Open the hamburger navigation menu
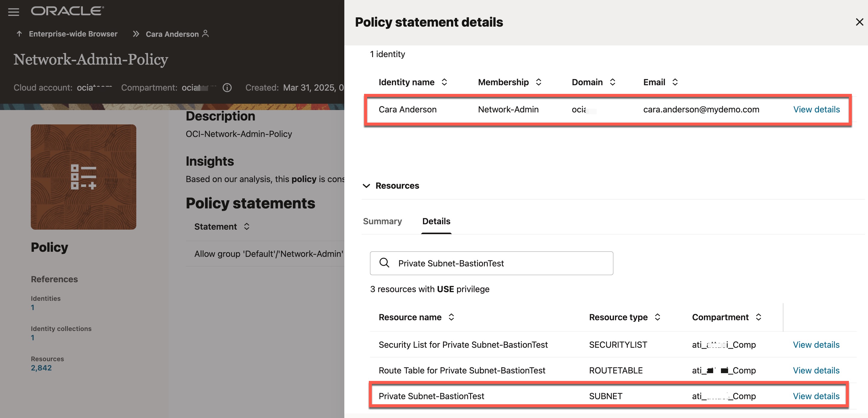 point(13,12)
